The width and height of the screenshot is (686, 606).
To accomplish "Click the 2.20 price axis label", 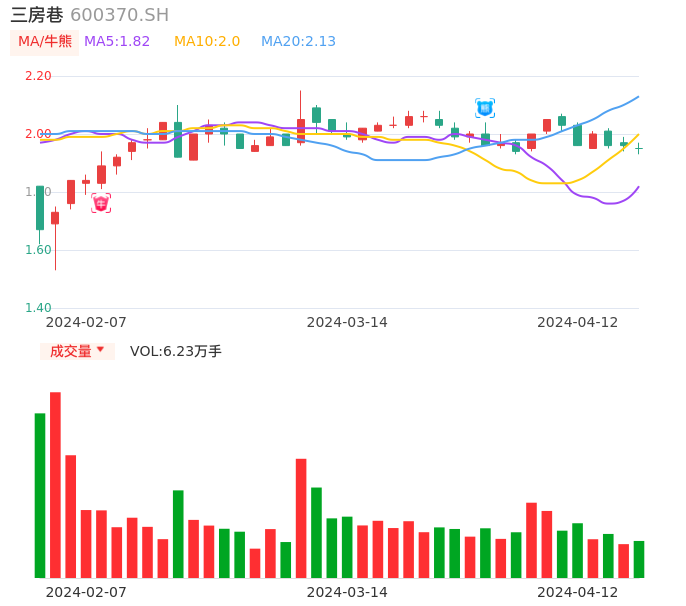I will 38,76.
